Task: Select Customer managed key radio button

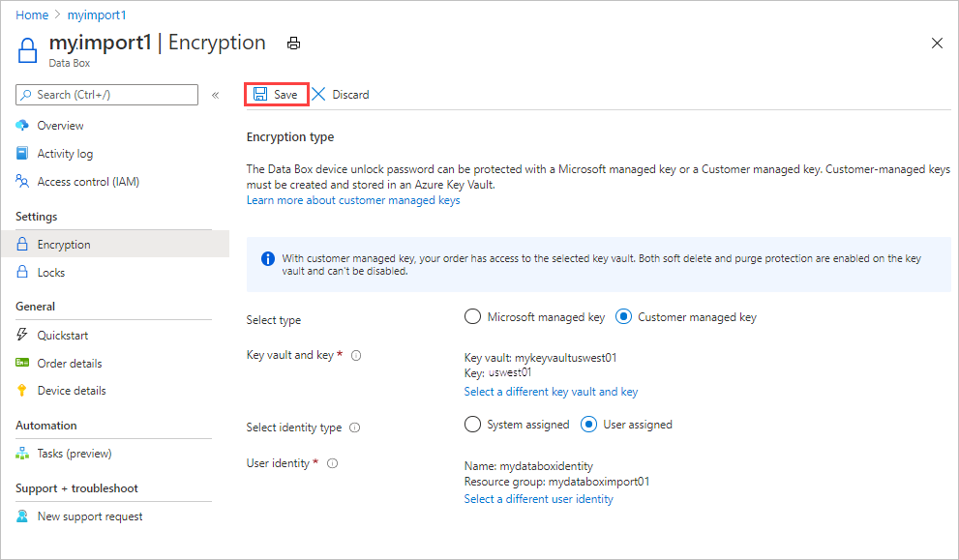Action: [623, 316]
